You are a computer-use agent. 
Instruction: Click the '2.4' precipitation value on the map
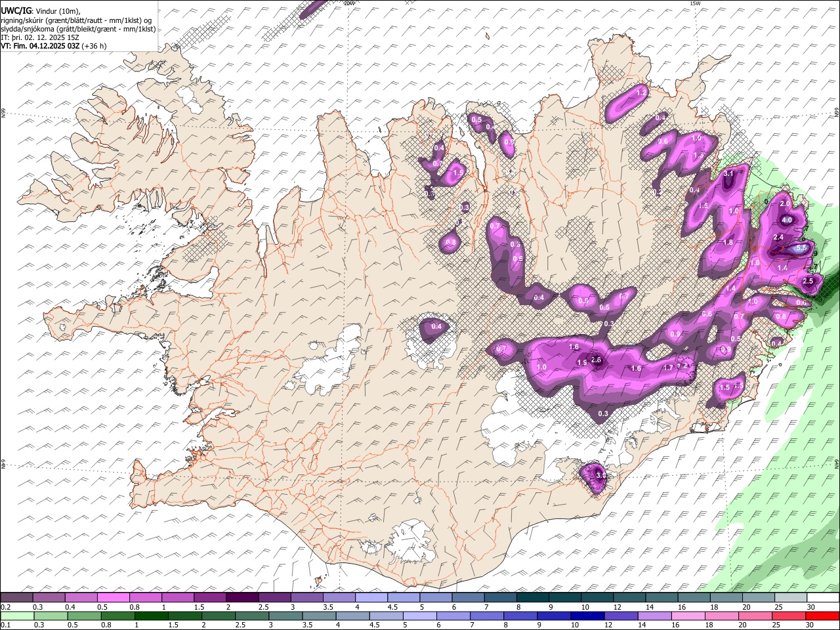(x=779, y=237)
